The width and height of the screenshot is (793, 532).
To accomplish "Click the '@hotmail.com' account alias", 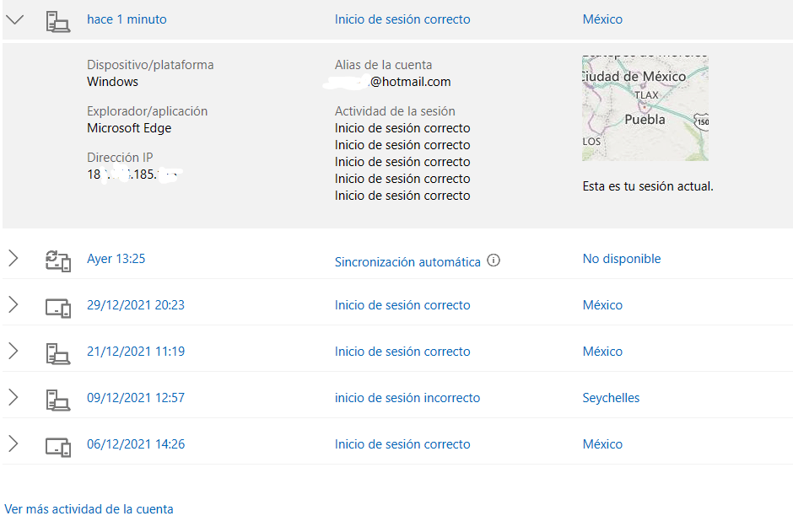I will 411,82.
